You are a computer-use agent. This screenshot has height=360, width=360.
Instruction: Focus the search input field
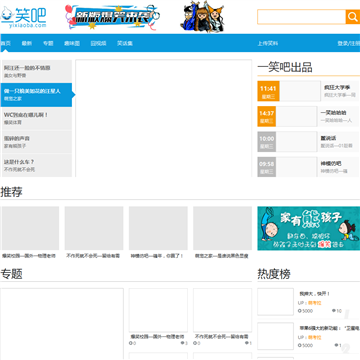tap(302, 17)
